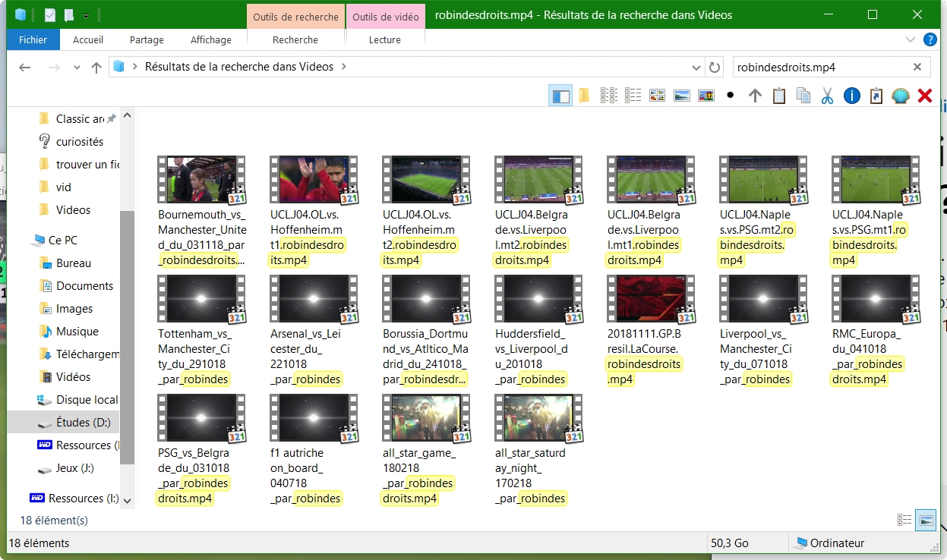This screenshot has width=947, height=560.
Task: Open Documents in the navigation pane
Action: [84, 285]
